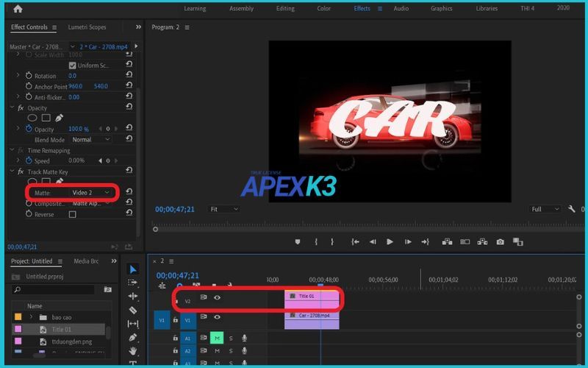The image size is (588, 368).
Task: Toggle Anchor Point animation stopwatch
Action: point(29,86)
